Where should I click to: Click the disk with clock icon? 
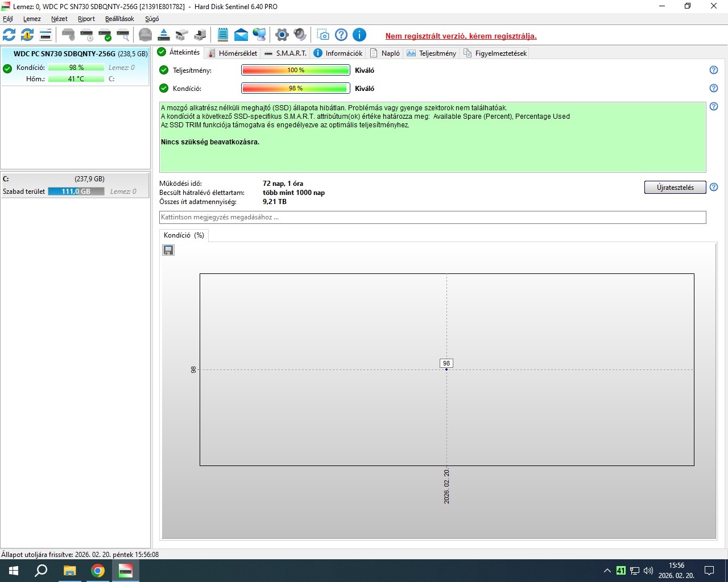tap(86, 35)
